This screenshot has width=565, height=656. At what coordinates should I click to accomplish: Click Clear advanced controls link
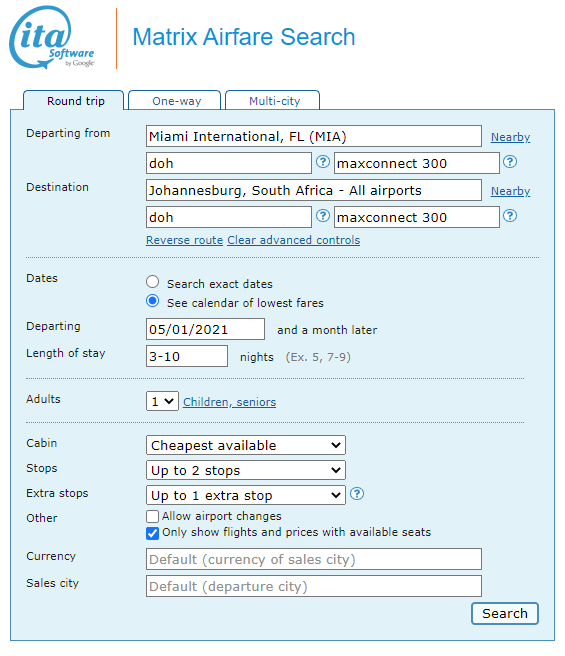293,240
